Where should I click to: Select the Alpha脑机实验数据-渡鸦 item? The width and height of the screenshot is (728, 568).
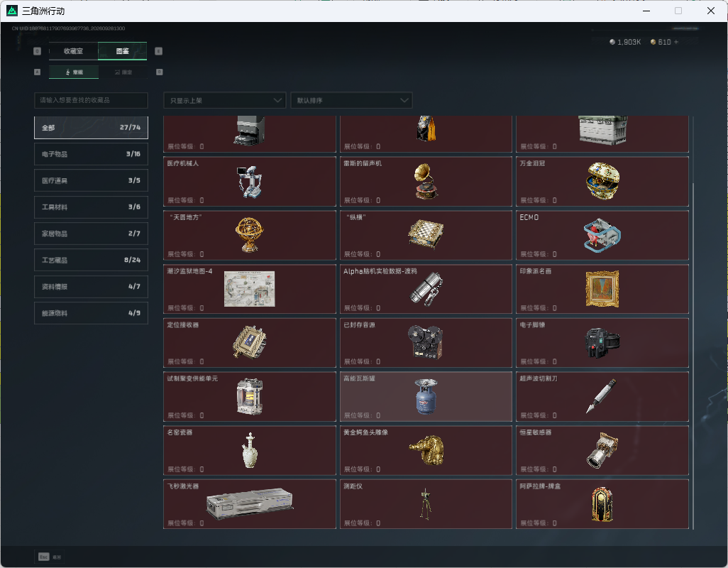tap(426, 290)
